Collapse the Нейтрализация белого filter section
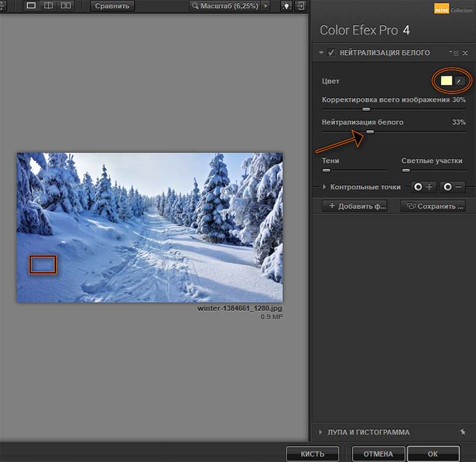The height and width of the screenshot is (462, 476). pyautogui.click(x=321, y=52)
